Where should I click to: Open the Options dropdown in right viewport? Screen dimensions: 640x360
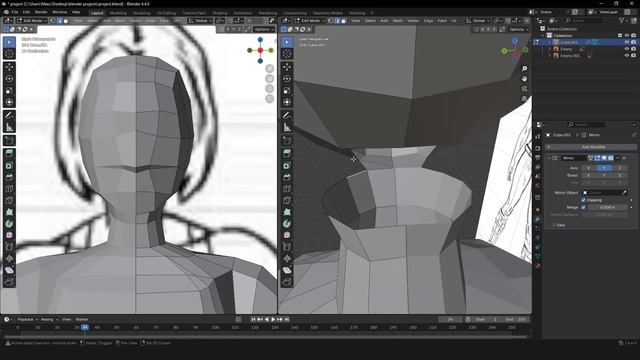click(x=518, y=29)
